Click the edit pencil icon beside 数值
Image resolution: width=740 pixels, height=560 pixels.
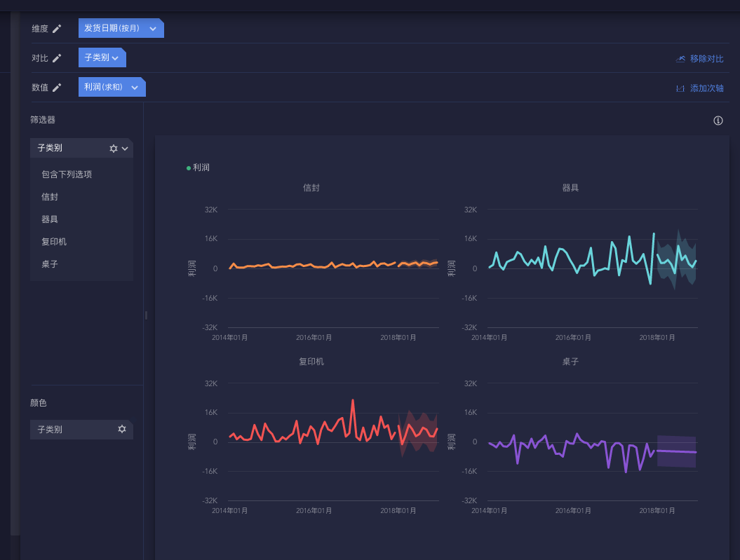click(x=57, y=87)
